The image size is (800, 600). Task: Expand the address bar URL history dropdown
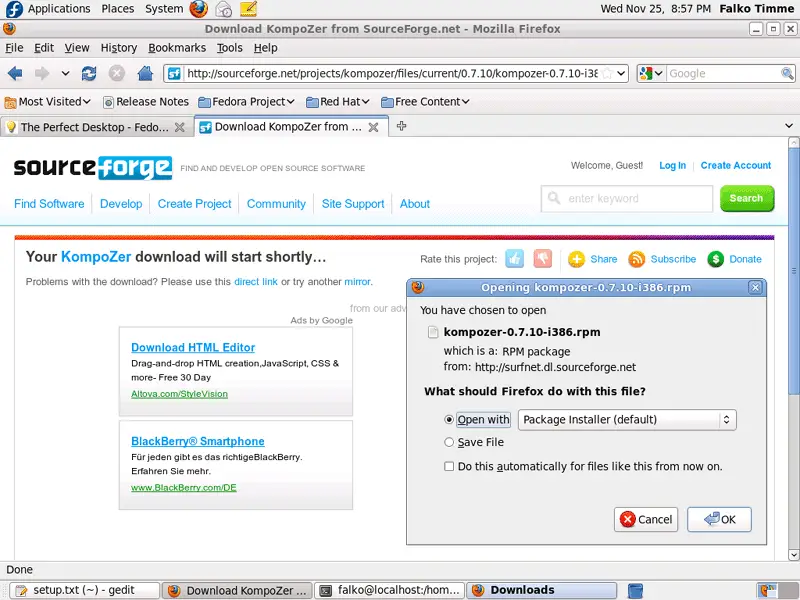621,73
